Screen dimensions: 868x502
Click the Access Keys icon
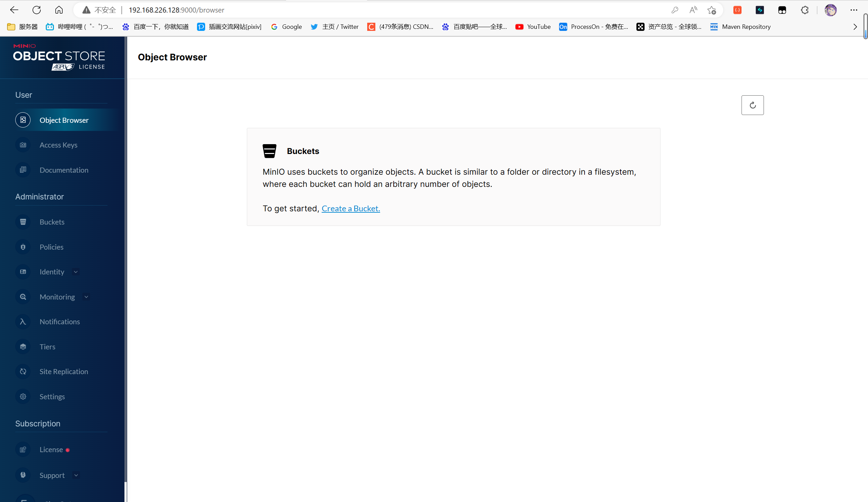[x=23, y=145]
